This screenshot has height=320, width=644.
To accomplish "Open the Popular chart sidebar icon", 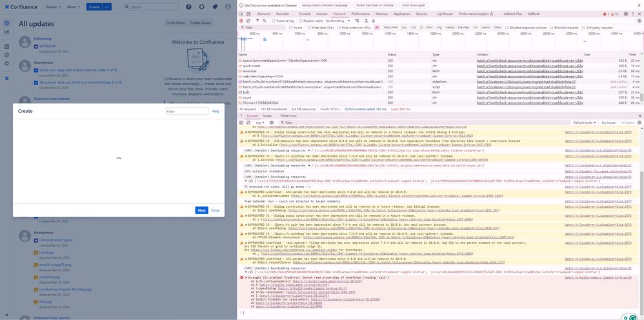I will click(7, 32).
